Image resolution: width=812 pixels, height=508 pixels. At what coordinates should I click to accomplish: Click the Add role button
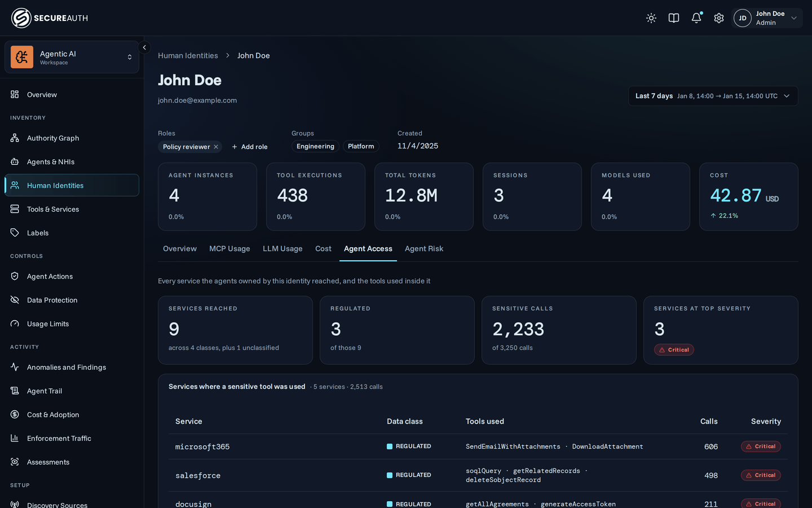249,147
